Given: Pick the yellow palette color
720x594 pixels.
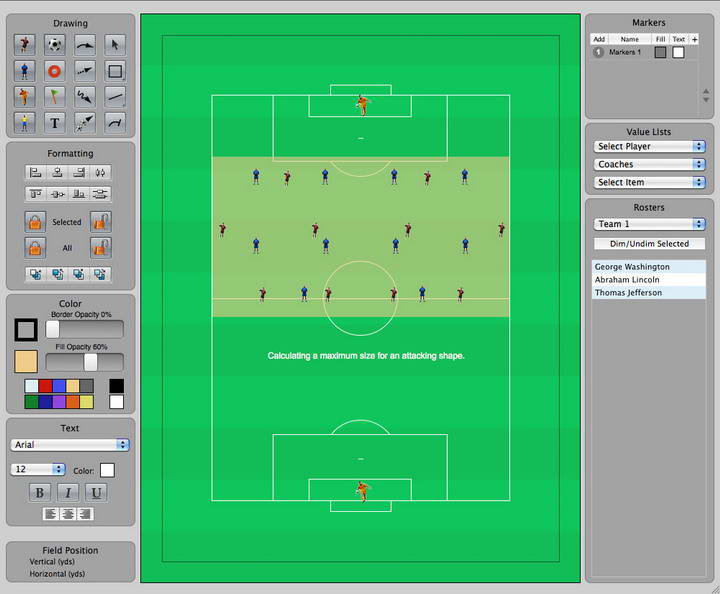Looking at the screenshot, I should coord(87,402).
